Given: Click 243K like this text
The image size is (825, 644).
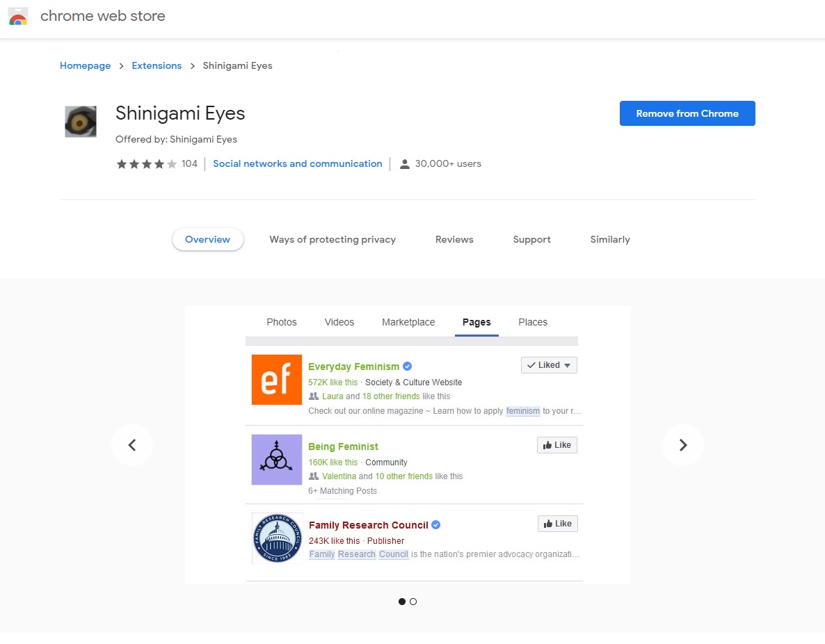Looking at the screenshot, I should [334, 541].
